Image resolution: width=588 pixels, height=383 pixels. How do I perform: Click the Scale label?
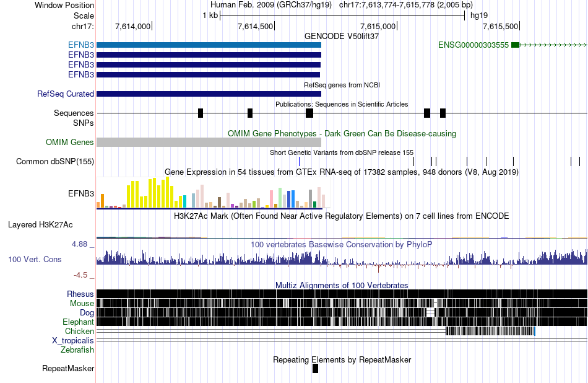84,16
